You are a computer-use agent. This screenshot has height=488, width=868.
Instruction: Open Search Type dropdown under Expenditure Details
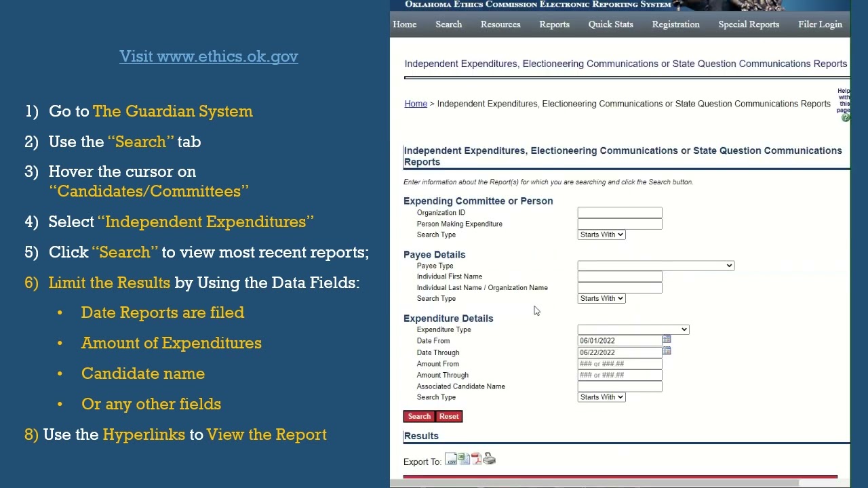point(601,397)
